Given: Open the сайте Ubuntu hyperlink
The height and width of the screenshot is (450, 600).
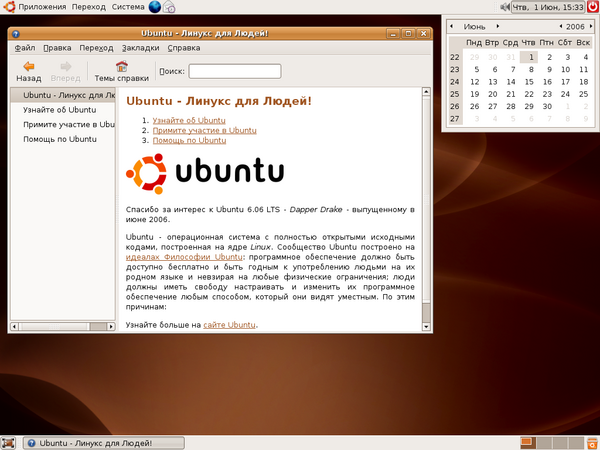Looking at the screenshot, I should 229,325.
